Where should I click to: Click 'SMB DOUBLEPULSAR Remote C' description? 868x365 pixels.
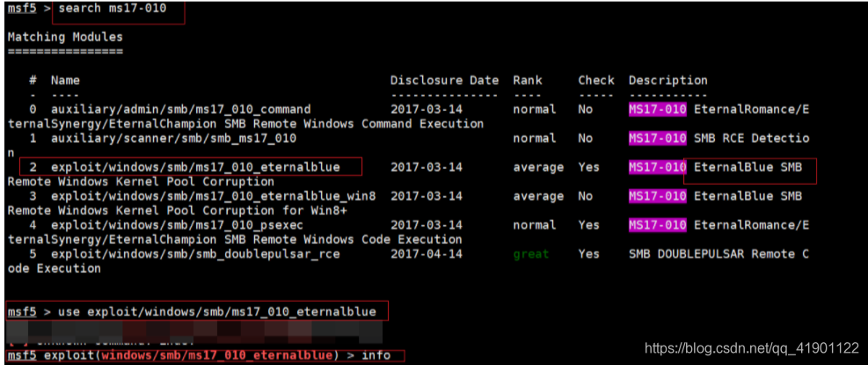click(x=719, y=253)
